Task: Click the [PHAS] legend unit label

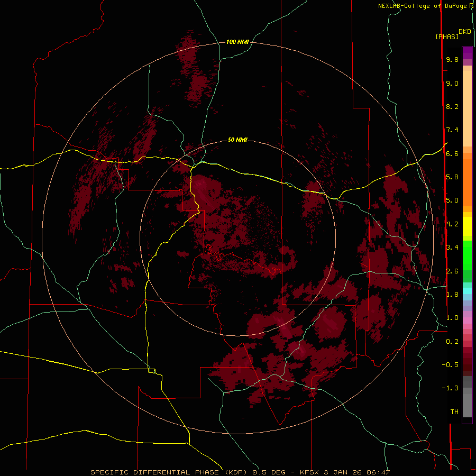Action: click(x=447, y=36)
